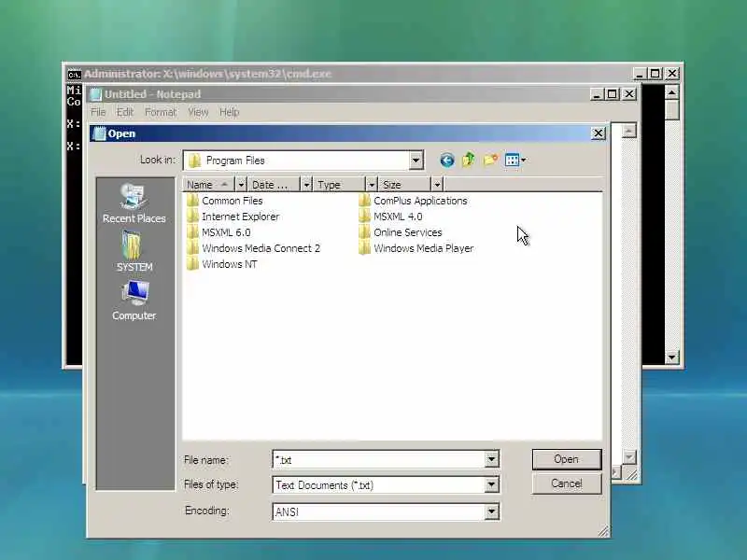
Task: Go up one folder level icon
Action: pos(469,160)
